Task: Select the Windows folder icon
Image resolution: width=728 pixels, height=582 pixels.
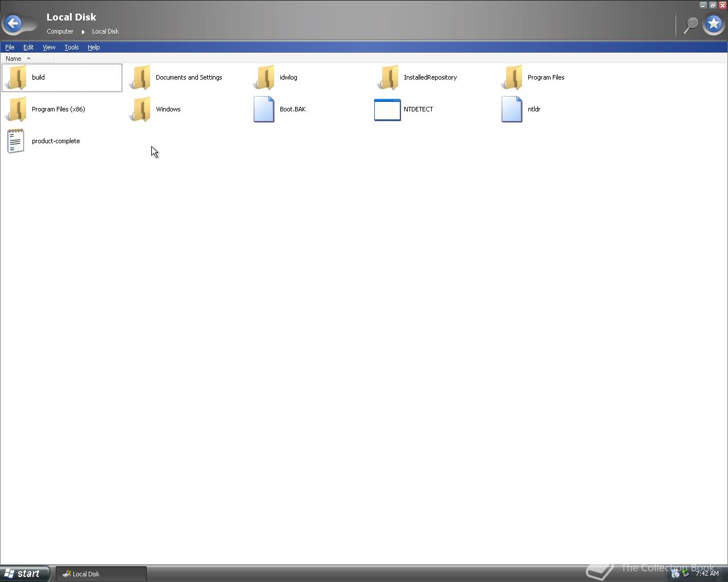Action: click(x=141, y=109)
